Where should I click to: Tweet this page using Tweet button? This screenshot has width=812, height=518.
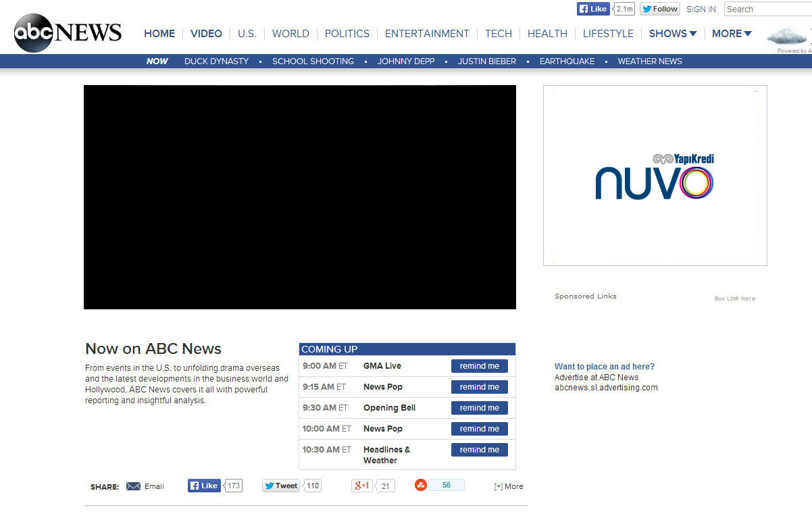pyautogui.click(x=281, y=486)
